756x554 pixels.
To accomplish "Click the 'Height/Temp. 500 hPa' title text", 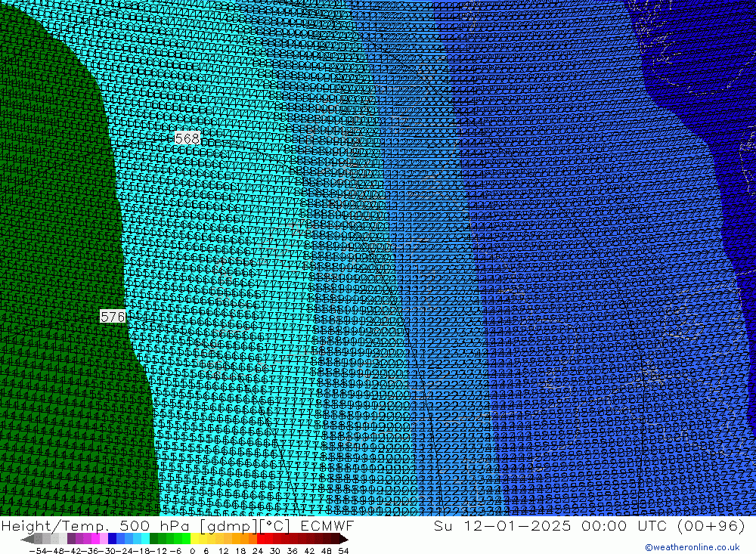I will [95, 525].
